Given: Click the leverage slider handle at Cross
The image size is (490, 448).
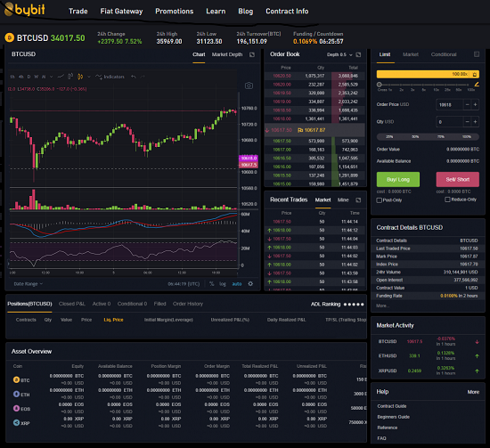Looking at the screenshot, I should point(379,85).
